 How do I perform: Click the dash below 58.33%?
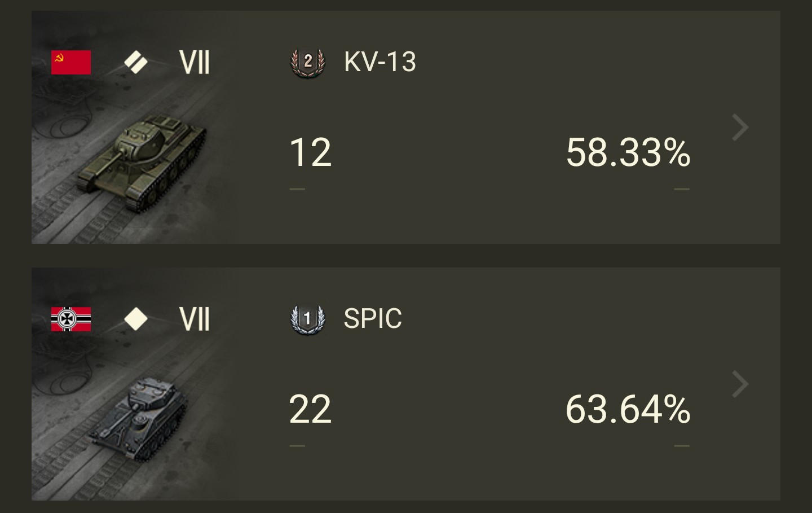[x=682, y=189]
